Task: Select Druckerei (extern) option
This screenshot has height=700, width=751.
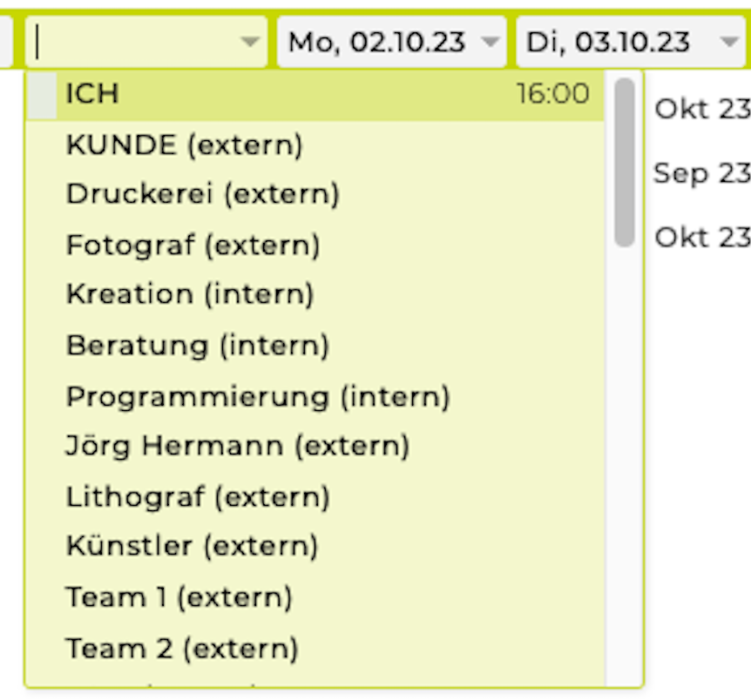Action: [x=202, y=194]
